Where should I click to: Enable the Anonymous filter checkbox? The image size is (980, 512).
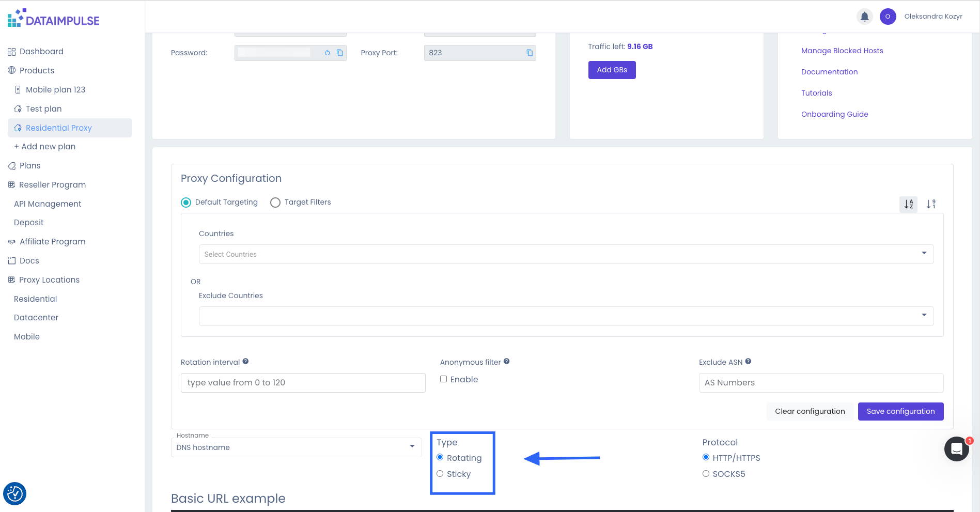click(x=444, y=379)
